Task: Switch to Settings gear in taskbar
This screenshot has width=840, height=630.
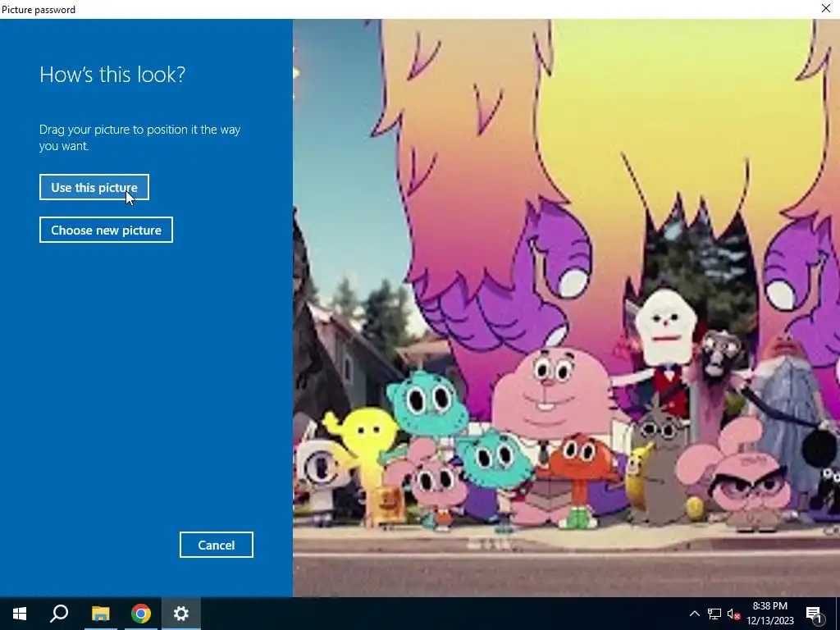Action: click(181, 614)
